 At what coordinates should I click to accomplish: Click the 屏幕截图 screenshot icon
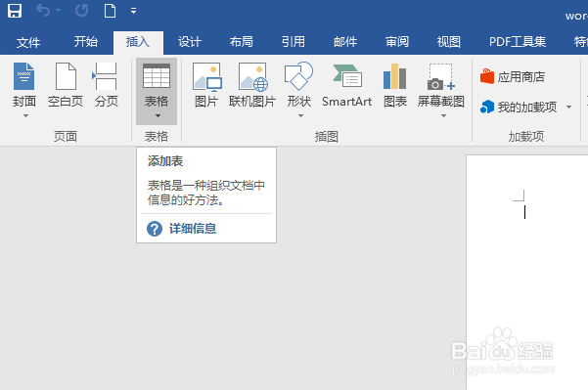point(441,76)
